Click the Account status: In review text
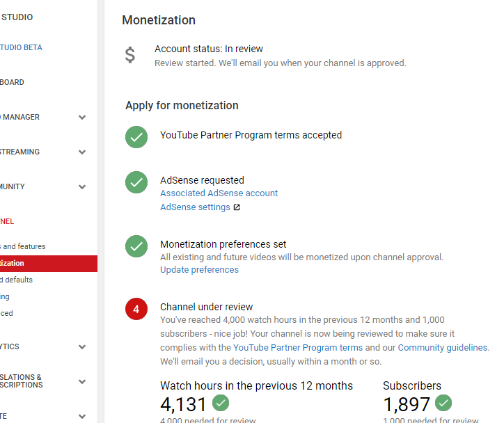This screenshot has width=504, height=423. click(209, 49)
